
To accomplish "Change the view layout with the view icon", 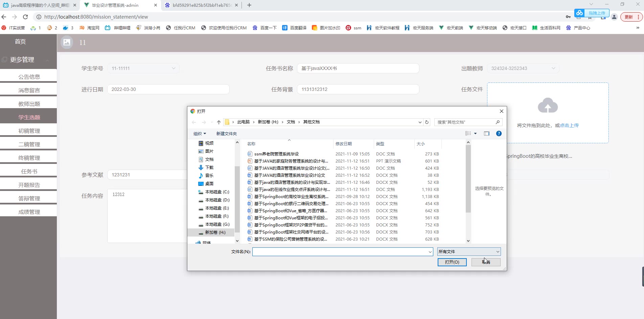I will [x=468, y=133].
